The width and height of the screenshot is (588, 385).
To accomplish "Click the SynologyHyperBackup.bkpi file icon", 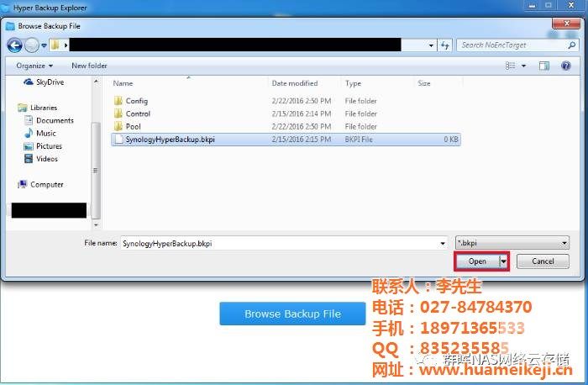I will (119, 140).
